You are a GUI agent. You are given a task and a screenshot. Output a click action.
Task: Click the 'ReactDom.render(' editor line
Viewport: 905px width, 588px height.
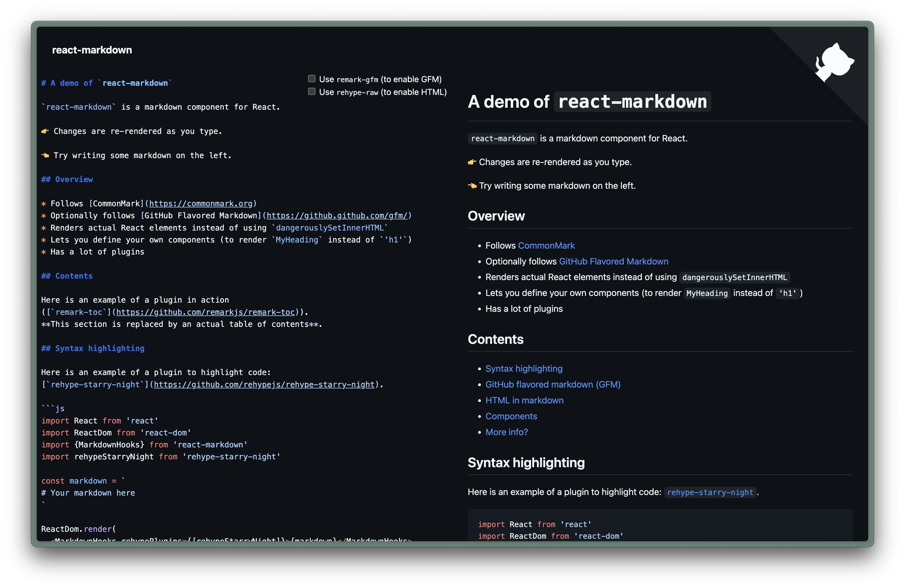click(79, 529)
